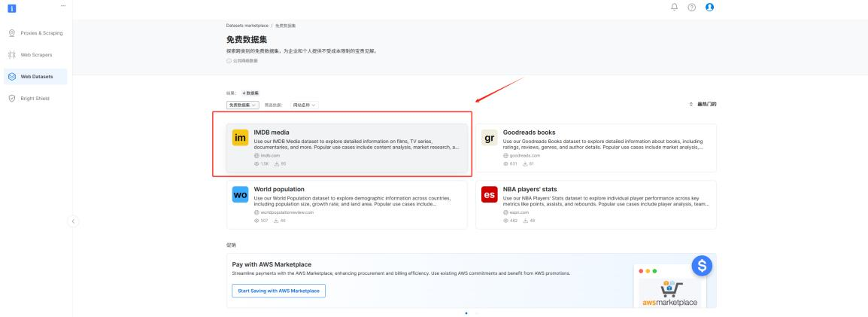Image resolution: width=868 pixels, height=317 pixels.
Task: Click the Bright Shield icon
Action: click(x=11, y=98)
